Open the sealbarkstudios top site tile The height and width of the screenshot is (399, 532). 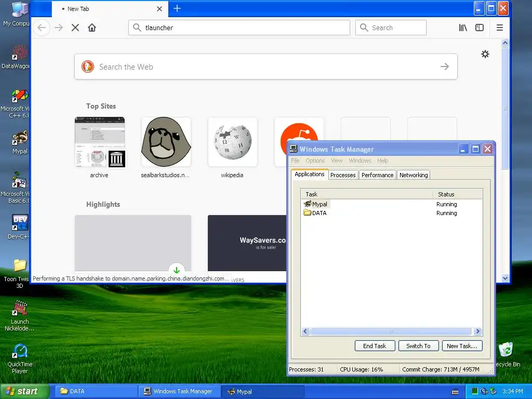point(166,147)
